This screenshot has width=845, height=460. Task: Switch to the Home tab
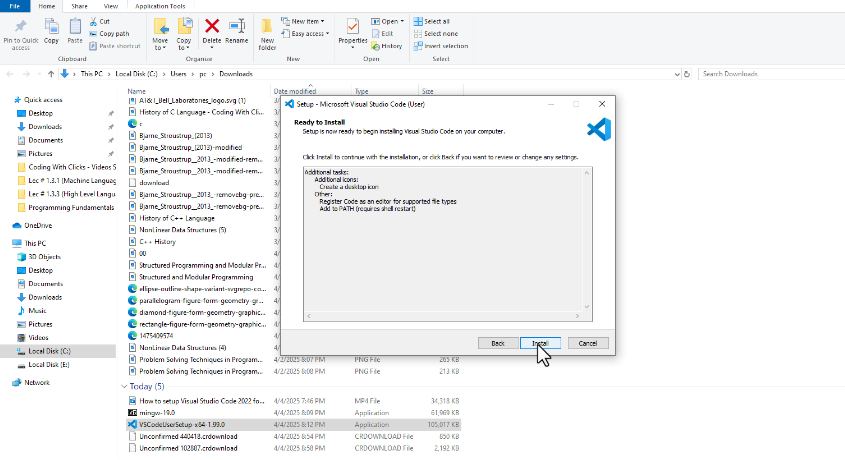tap(46, 6)
